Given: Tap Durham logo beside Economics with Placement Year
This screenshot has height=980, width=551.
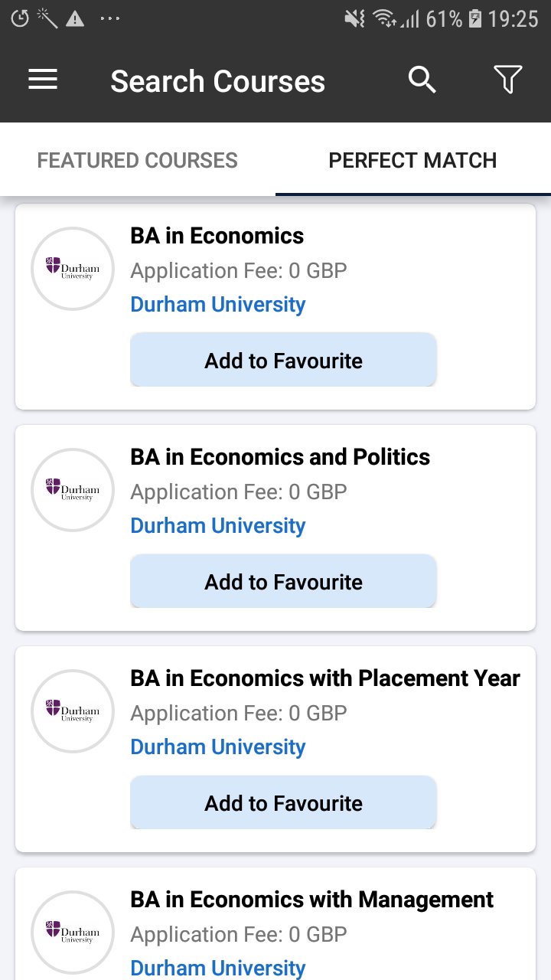Looking at the screenshot, I should pyautogui.click(x=72, y=711).
